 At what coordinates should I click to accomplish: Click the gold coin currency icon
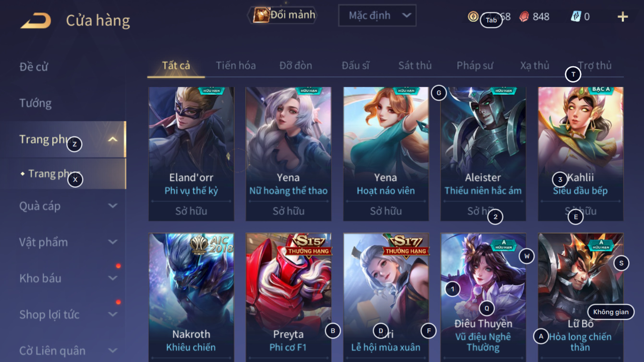pyautogui.click(x=473, y=16)
